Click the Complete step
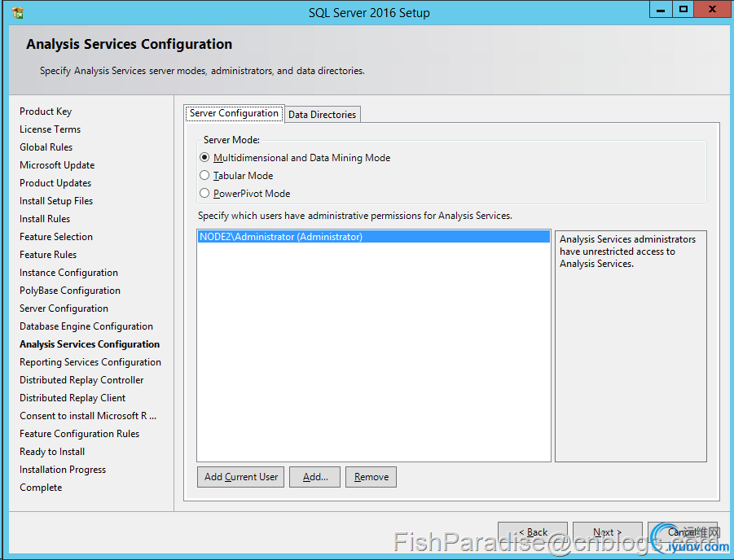Screen dimensions: 734x560 click(x=41, y=488)
